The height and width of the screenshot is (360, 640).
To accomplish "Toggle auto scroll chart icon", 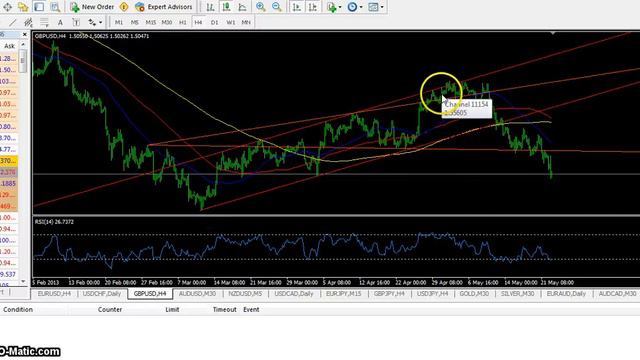I will [297, 7].
